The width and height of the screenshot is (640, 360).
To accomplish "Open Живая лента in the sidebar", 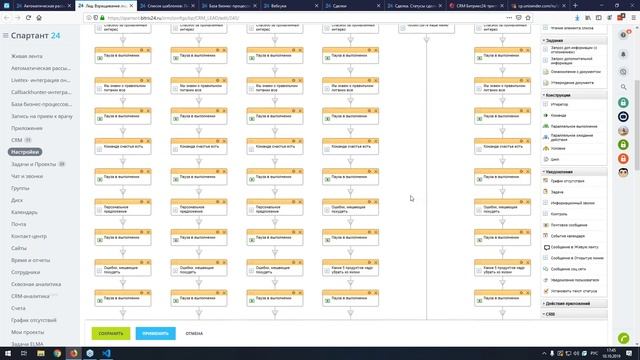I will tap(27, 56).
